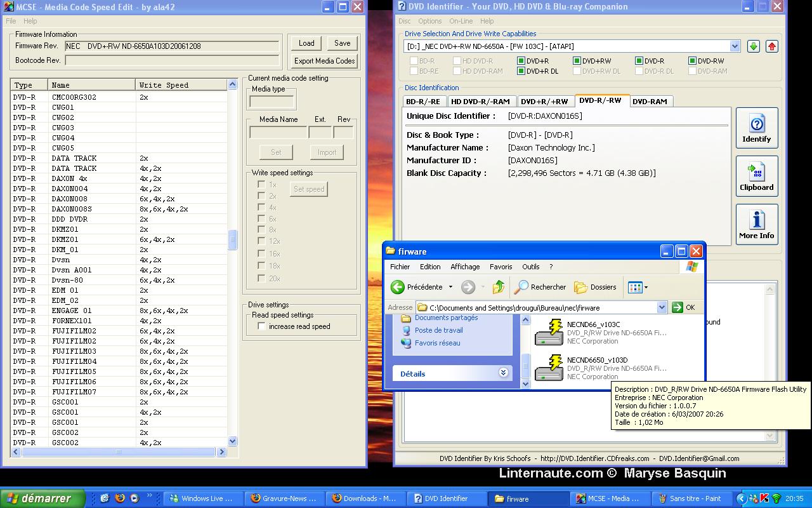Open File menu in MCSE
This screenshot has width=812, height=508.
click(x=11, y=21)
